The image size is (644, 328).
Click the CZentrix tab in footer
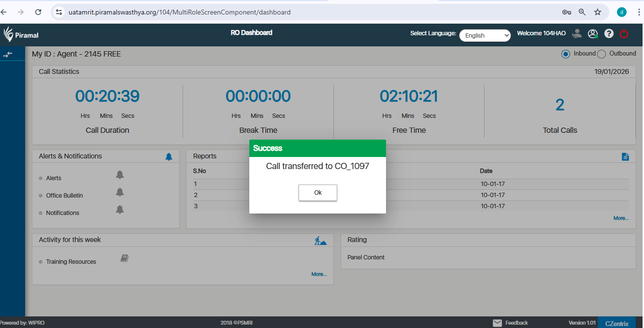[616, 323]
